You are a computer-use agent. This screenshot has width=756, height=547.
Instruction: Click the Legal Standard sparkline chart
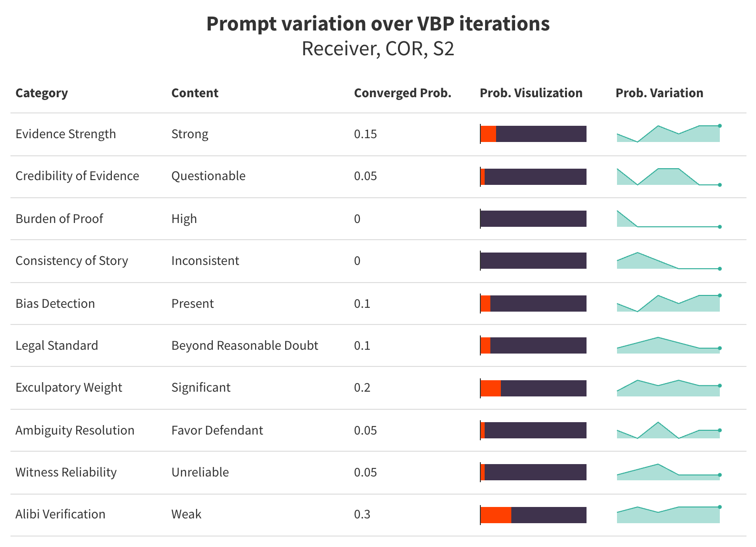pyautogui.click(x=668, y=346)
